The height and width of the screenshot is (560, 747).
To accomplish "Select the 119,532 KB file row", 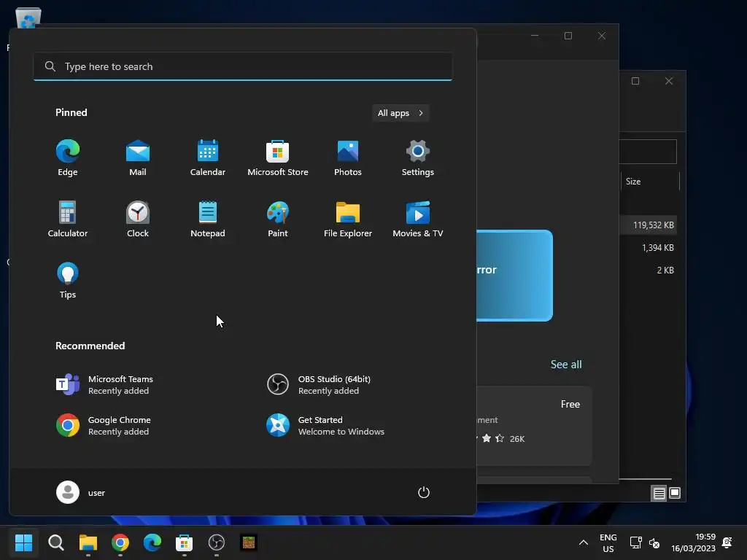I will click(649, 225).
